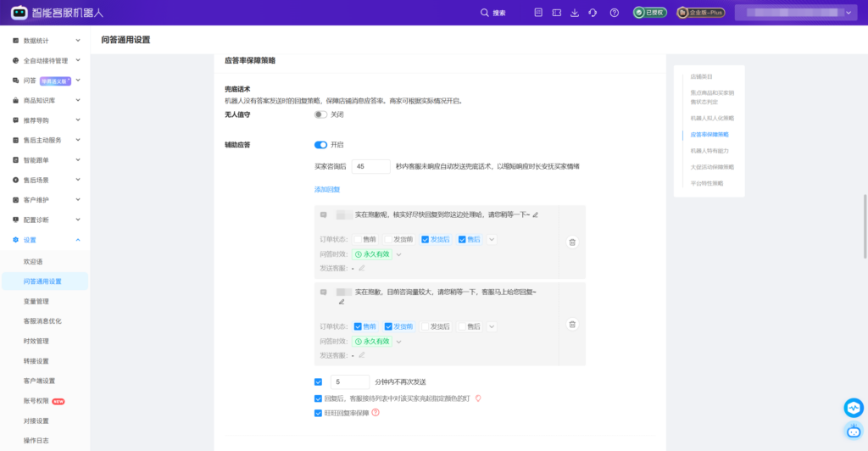Open the account dropdown in top right
Screen dimensions: 868x451
pyautogui.click(x=849, y=13)
